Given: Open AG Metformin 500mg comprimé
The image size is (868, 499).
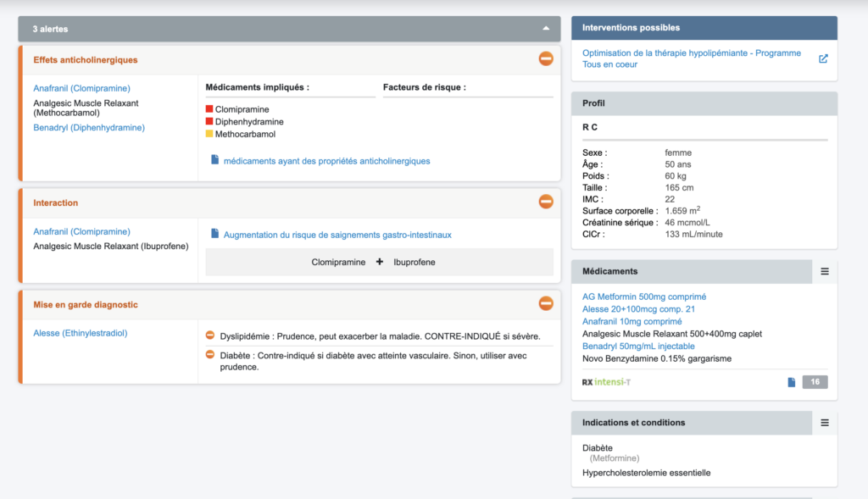Looking at the screenshot, I should coord(644,297).
